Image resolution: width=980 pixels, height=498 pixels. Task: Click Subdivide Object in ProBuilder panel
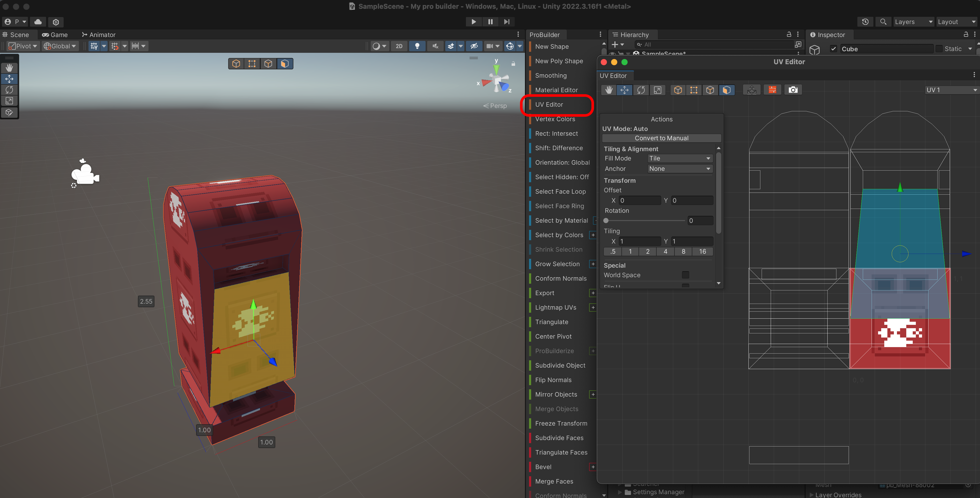click(560, 365)
